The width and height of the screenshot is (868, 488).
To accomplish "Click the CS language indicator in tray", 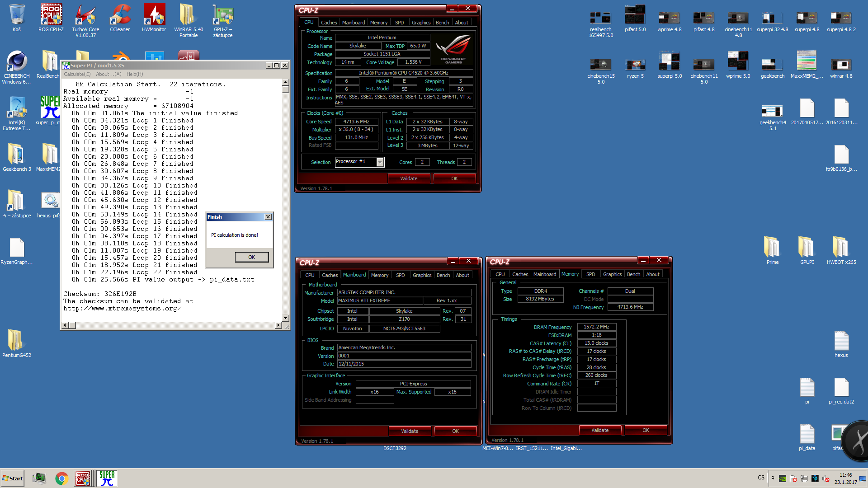I will pyautogui.click(x=761, y=478).
